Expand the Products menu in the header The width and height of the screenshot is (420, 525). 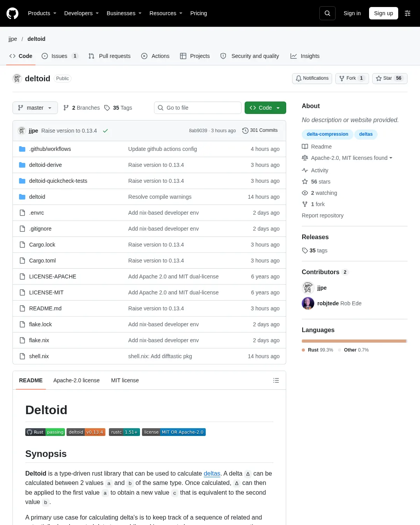pos(42,13)
